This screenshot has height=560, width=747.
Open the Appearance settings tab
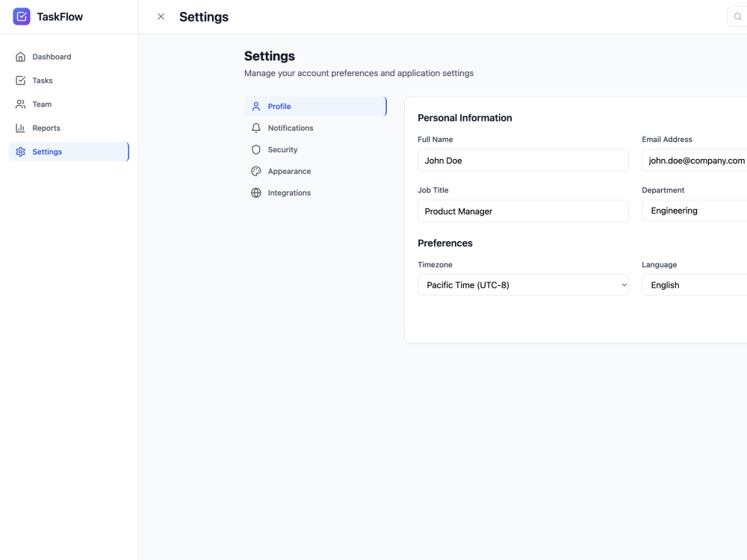tap(315, 172)
